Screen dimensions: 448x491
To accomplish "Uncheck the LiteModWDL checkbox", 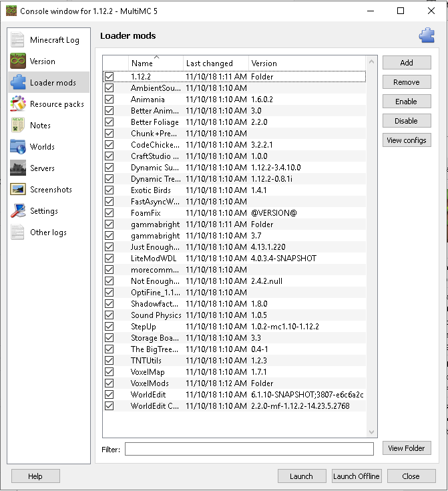I will 109,259.
